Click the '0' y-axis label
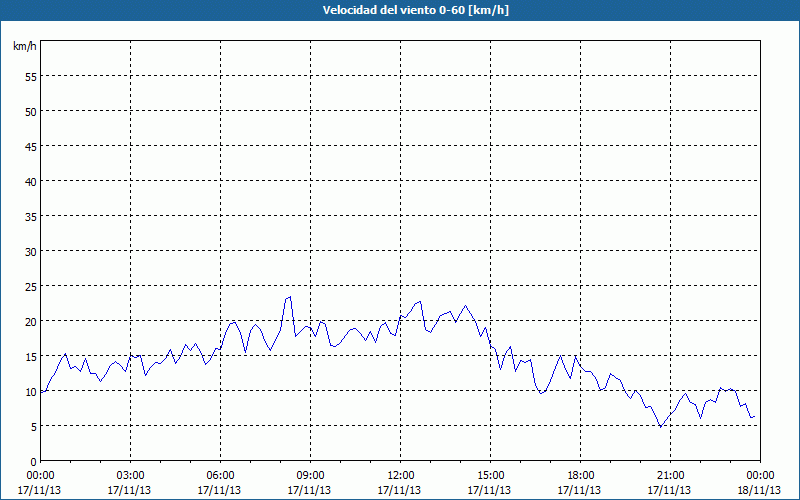 coord(34,462)
